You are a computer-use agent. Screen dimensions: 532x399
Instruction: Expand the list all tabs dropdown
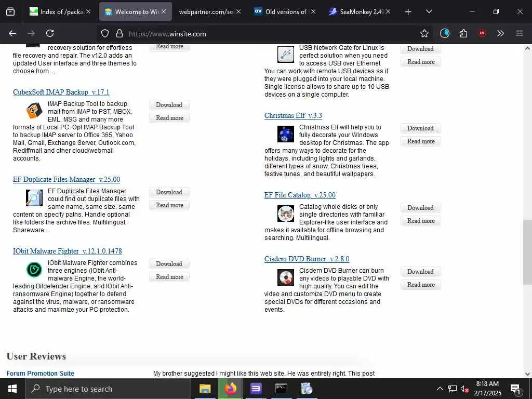(429, 11)
